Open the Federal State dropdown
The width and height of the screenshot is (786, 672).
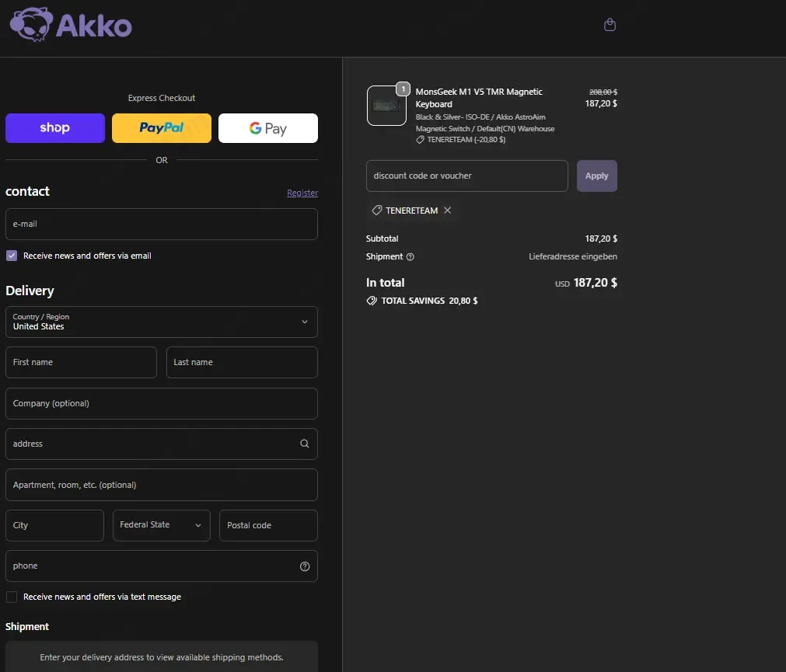point(162,525)
